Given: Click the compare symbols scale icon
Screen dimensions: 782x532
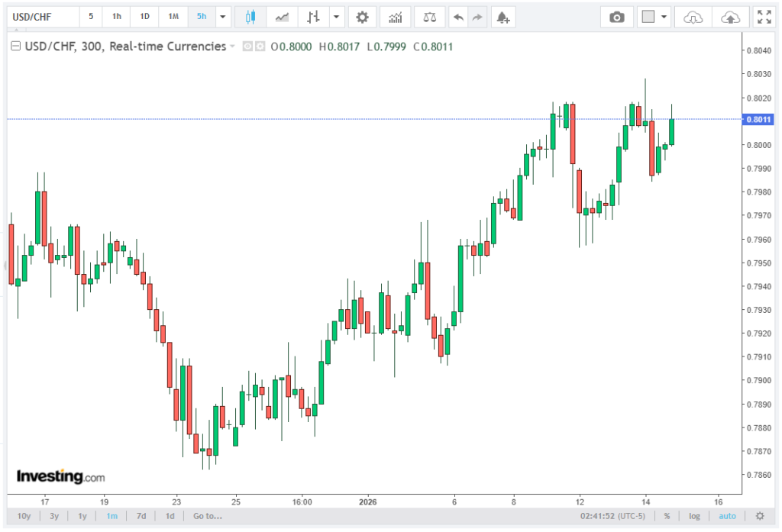Looking at the screenshot, I should click(x=430, y=17).
